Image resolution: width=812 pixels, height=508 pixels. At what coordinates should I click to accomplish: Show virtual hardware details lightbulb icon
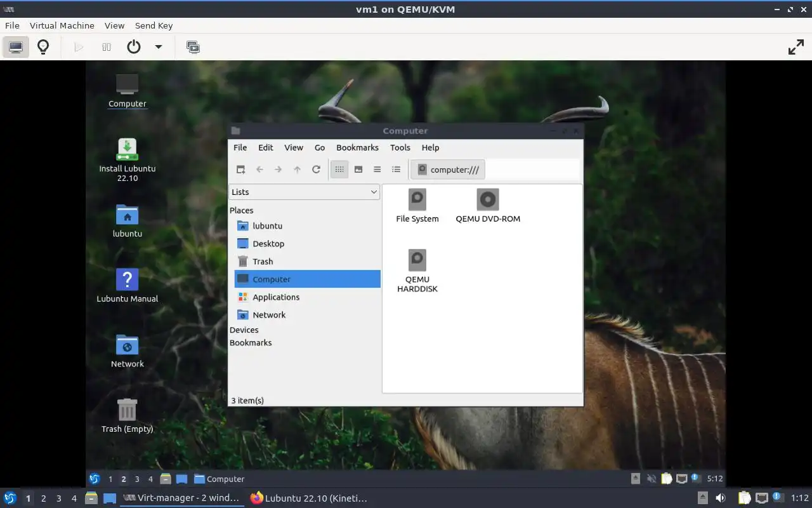(x=43, y=47)
